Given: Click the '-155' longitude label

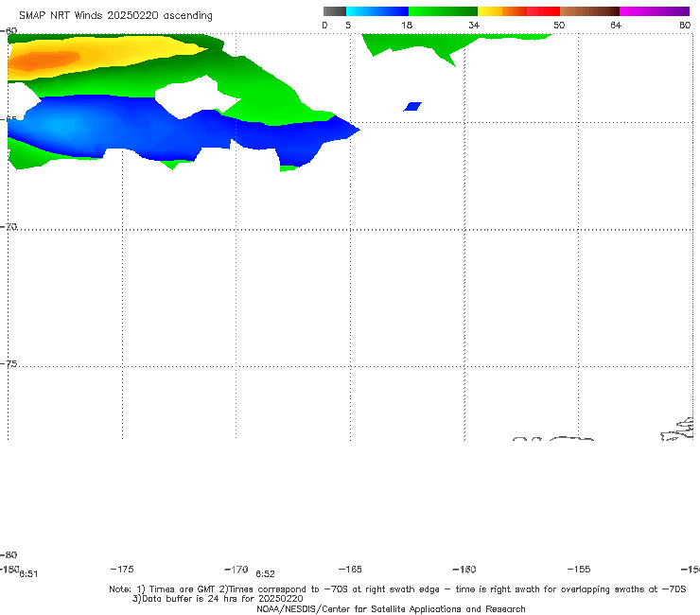Looking at the screenshot, I should click(579, 570).
